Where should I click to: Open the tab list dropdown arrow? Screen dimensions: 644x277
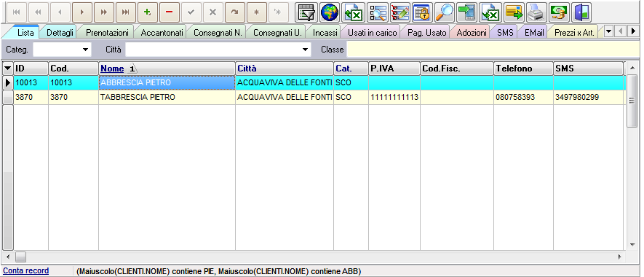pos(608,31)
